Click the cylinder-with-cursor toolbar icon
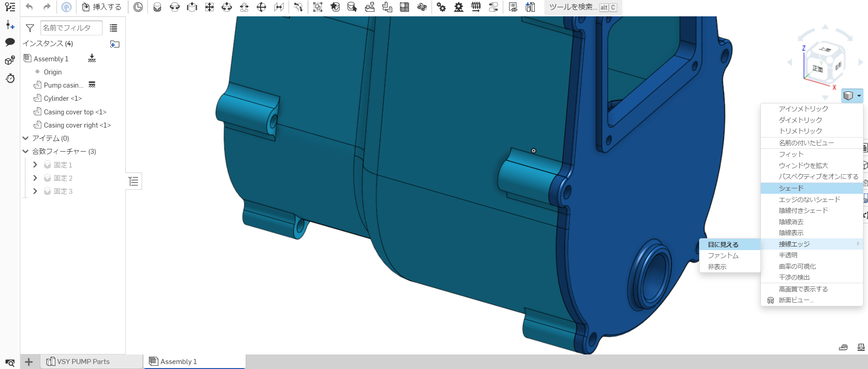The width and height of the screenshot is (868, 369). [352, 7]
